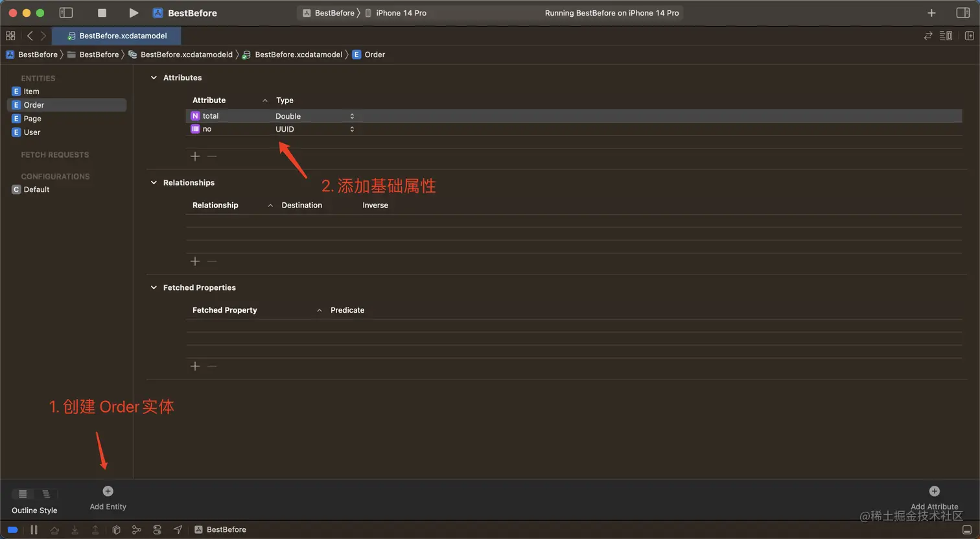980x539 pixels.
Task: Click the editor review swap-arrows icon
Action: pos(928,36)
